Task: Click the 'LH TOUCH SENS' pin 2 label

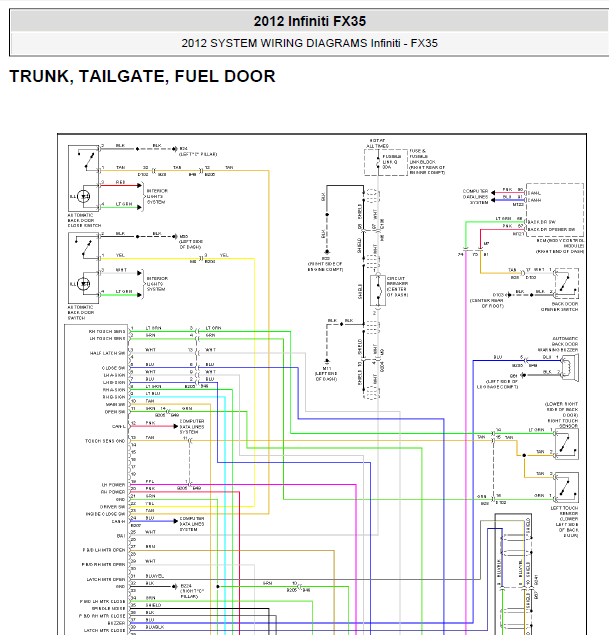Action: [x=107, y=339]
